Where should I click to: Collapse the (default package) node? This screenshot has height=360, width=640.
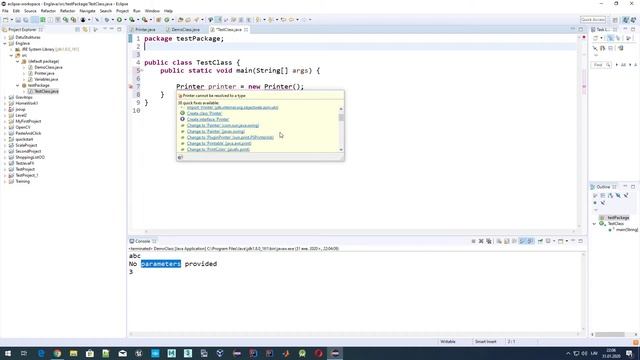click(x=18, y=61)
